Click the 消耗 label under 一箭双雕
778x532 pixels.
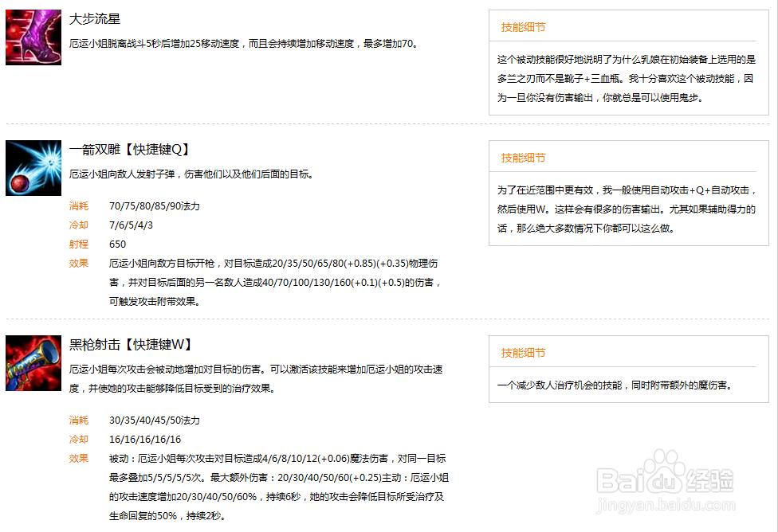(x=79, y=205)
